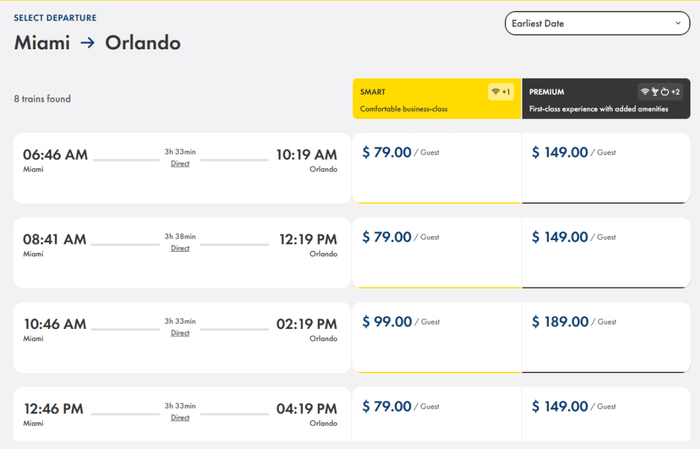Click Direct link on the 08:41 AM train
This screenshot has width=700, height=449.
(180, 248)
